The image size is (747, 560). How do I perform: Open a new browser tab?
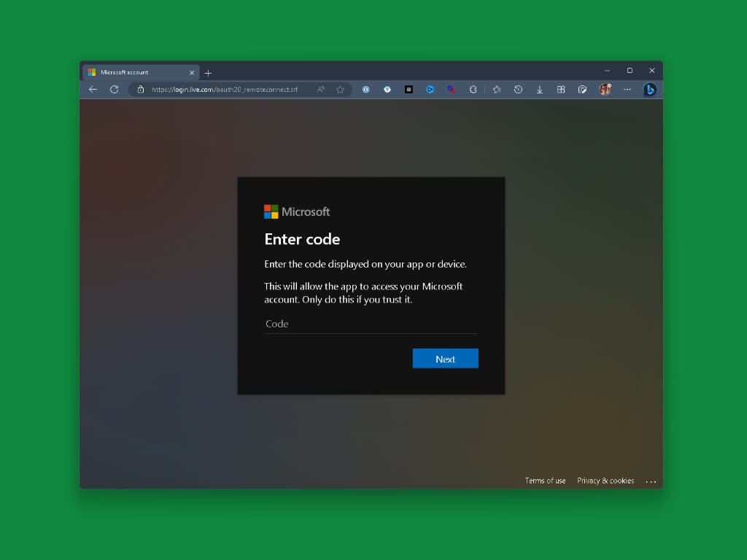(x=208, y=73)
